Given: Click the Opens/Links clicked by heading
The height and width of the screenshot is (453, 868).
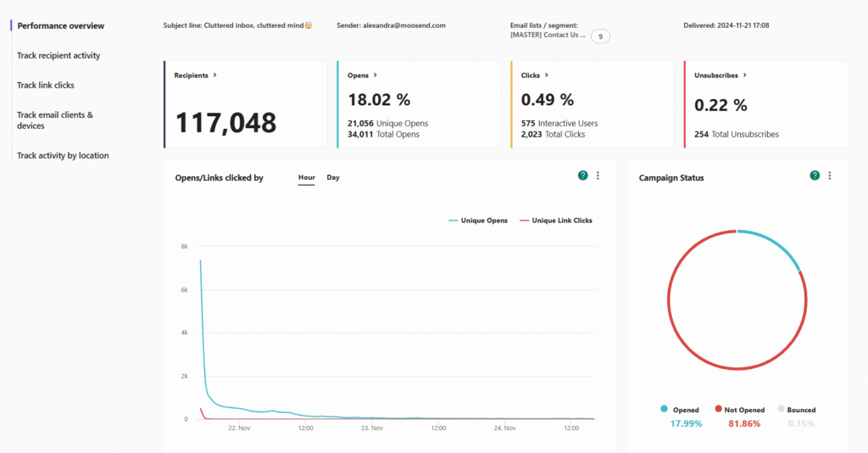Looking at the screenshot, I should click(x=220, y=178).
